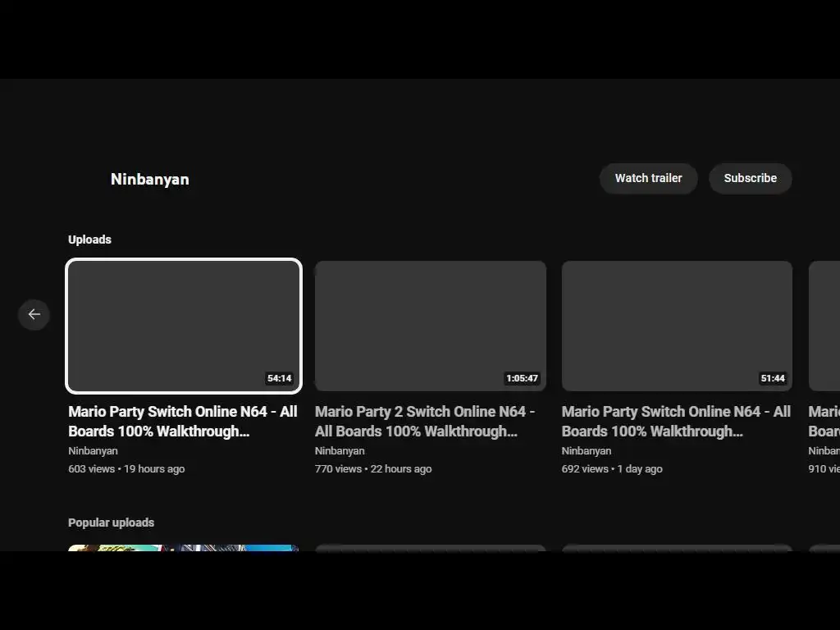Open the video thumbnail with duration 54:14
840x630 pixels.
pyautogui.click(x=184, y=326)
